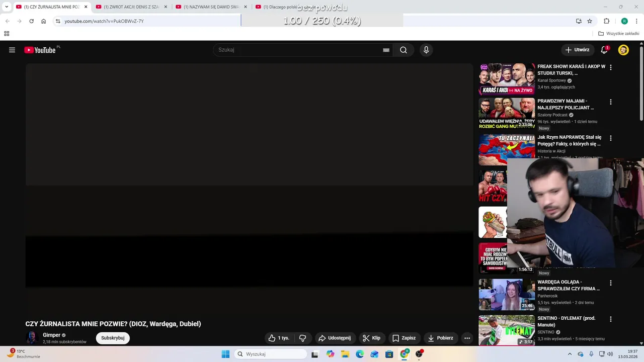
Task: Close the ZWROT AKCJI tab
Action: click(166, 7)
